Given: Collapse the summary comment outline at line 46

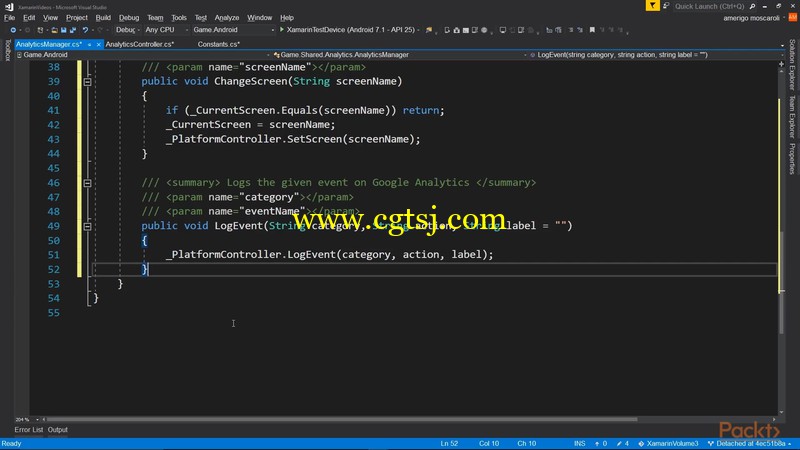Looking at the screenshot, I should point(87,183).
